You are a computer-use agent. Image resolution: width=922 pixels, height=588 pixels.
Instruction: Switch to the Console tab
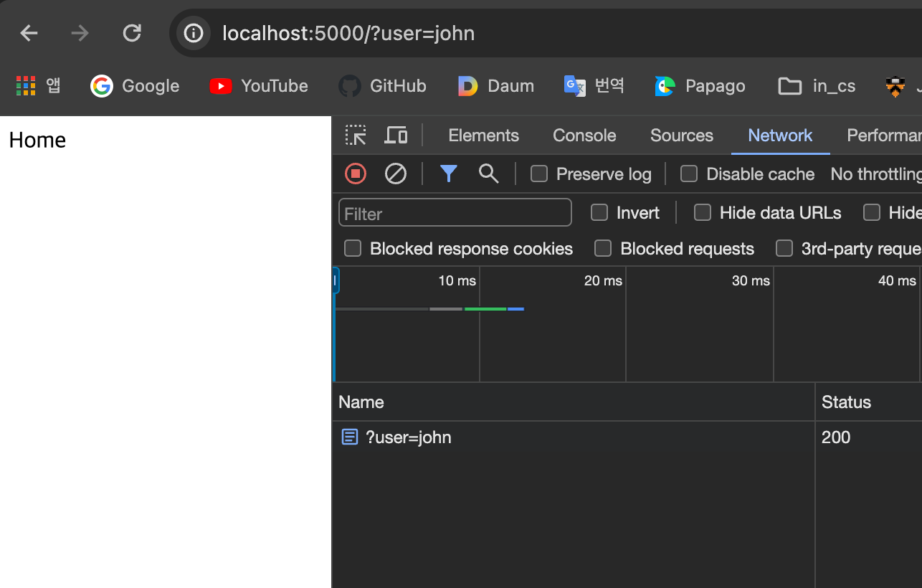(584, 136)
